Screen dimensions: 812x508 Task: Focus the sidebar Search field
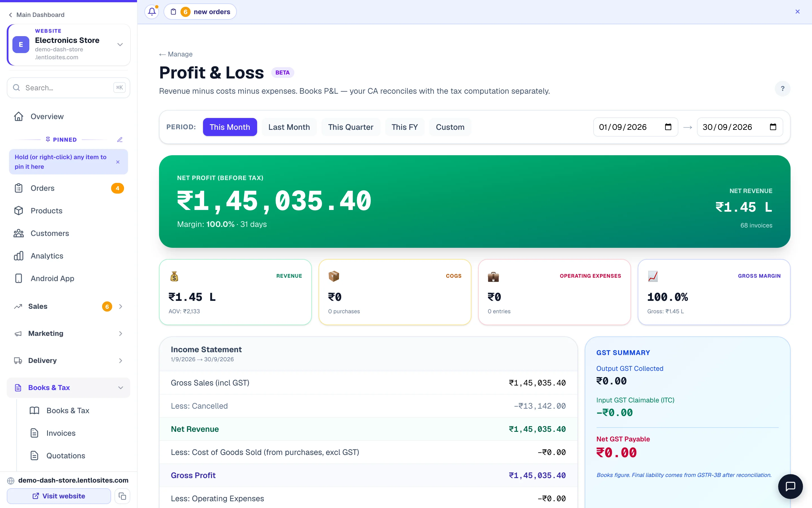coord(69,88)
